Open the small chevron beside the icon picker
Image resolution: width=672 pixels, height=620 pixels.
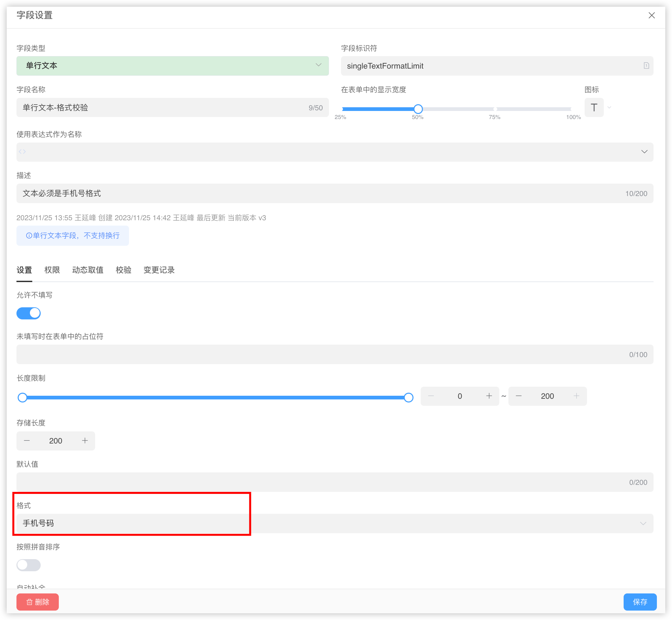click(x=609, y=108)
